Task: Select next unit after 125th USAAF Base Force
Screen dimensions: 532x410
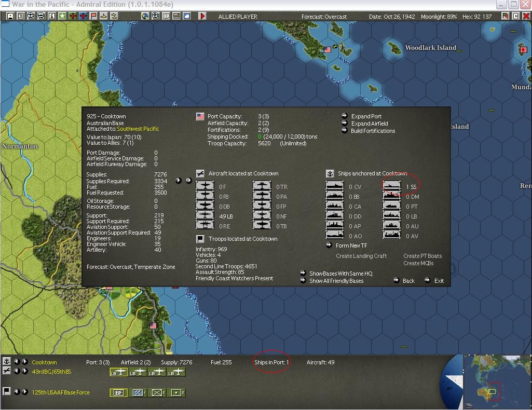Action: tap(25, 392)
